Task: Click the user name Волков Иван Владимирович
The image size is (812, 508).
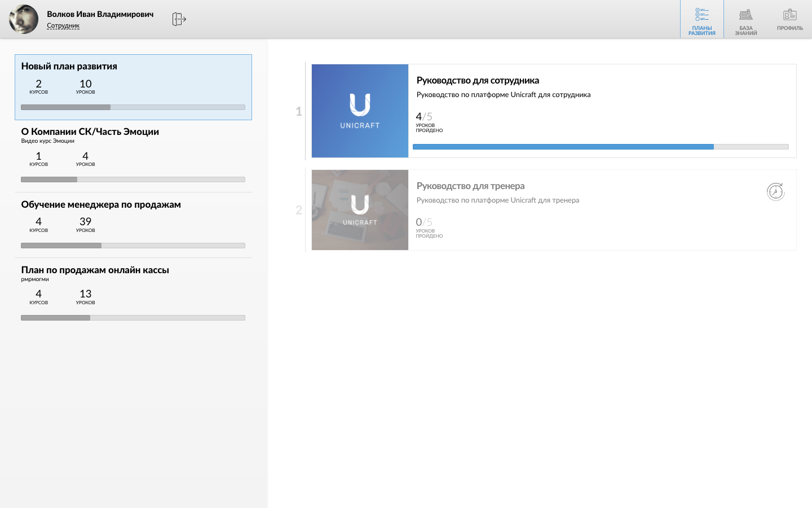Action: point(100,14)
